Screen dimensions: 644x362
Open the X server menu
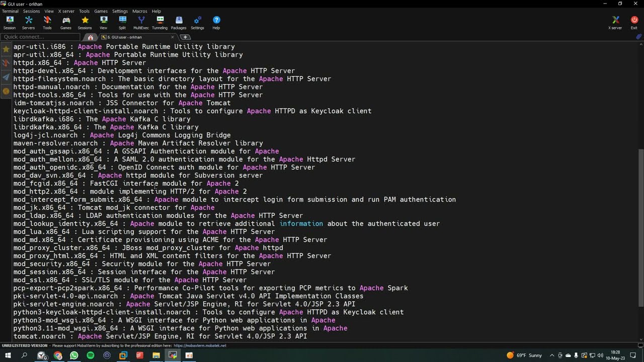click(66, 11)
